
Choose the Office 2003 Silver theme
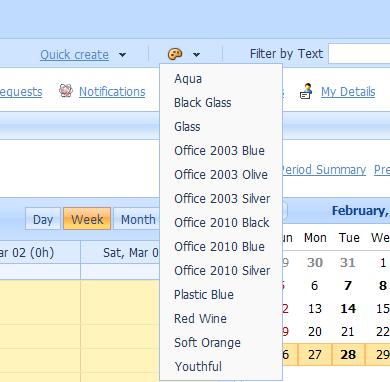tap(221, 199)
